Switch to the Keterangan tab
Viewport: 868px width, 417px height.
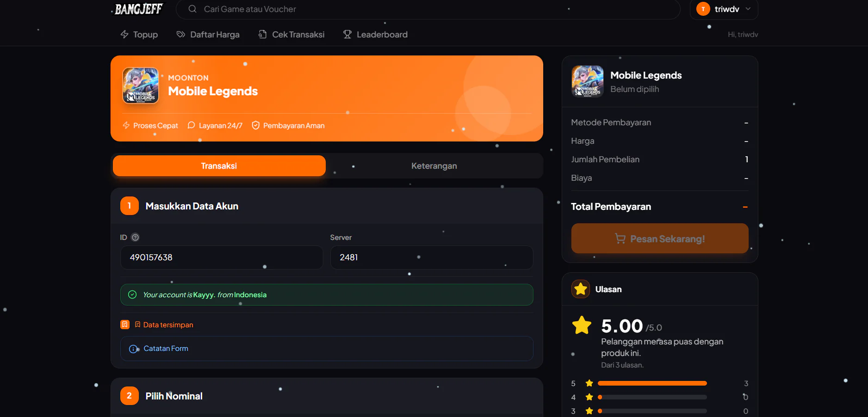(434, 166)
